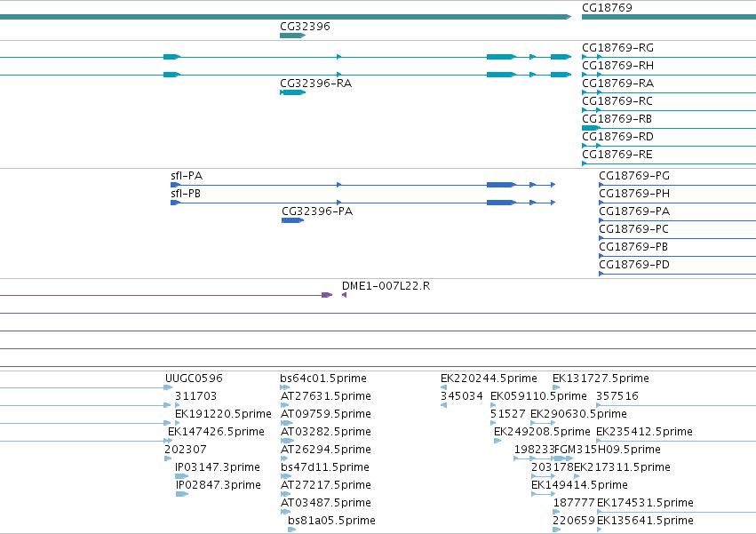Open bs47d11.5prime EST
This screenshot has width=756, height=534.
click(x=325, y=467)
